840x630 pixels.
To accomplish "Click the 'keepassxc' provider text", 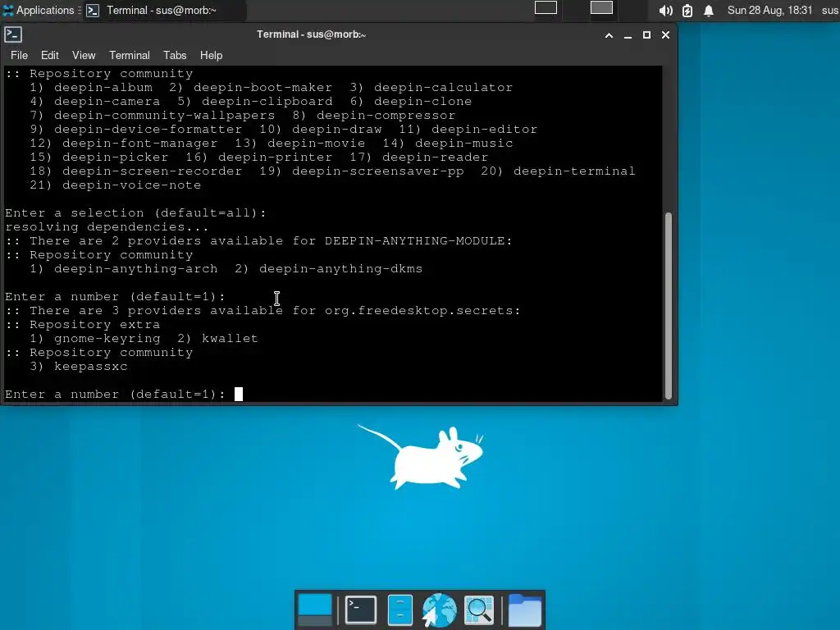I will coord(91,367).
